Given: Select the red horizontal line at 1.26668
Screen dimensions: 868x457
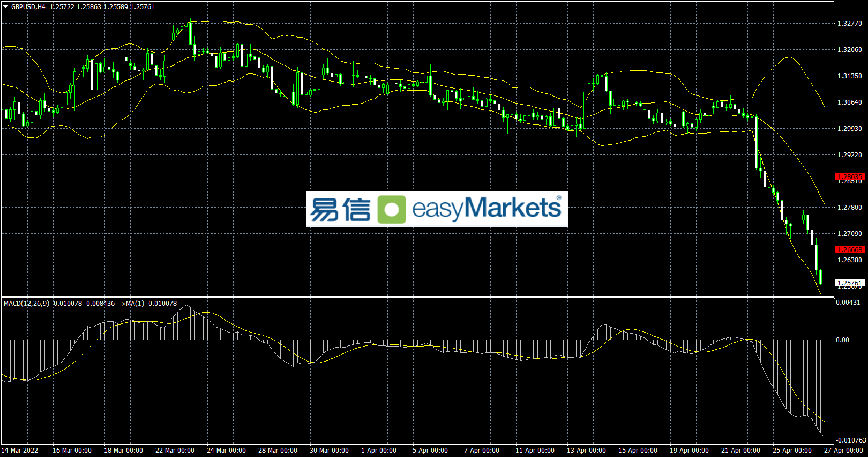Looking at the screenshot, I should [x=418, y=249].
